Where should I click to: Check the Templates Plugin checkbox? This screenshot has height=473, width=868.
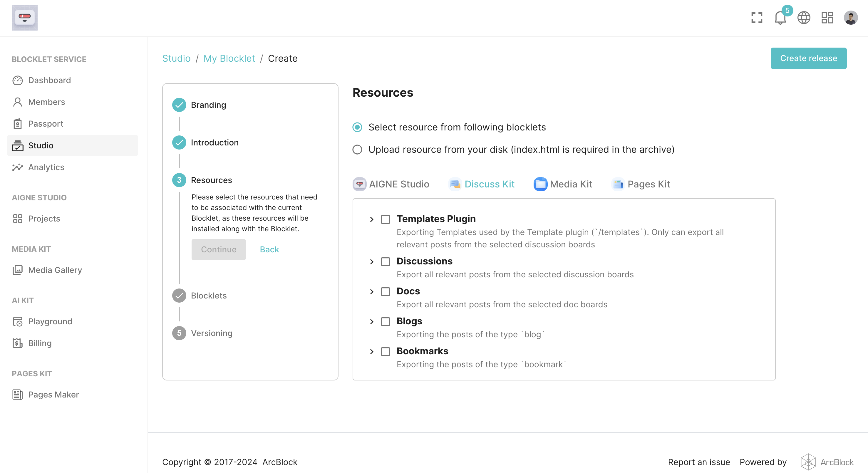[386, 219]
